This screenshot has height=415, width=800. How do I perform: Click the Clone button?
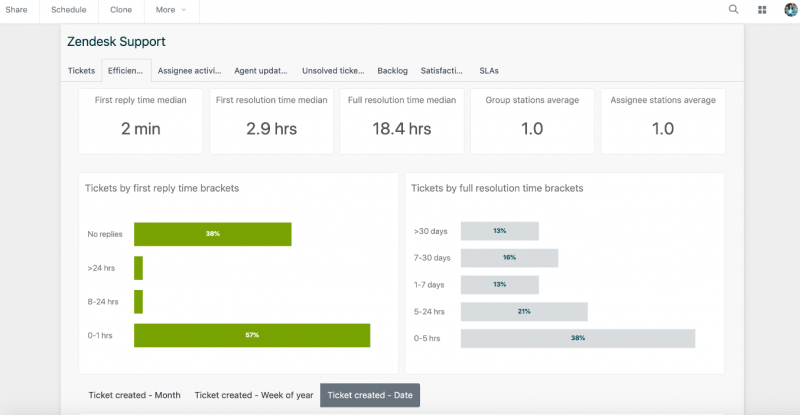pos(121,10)
